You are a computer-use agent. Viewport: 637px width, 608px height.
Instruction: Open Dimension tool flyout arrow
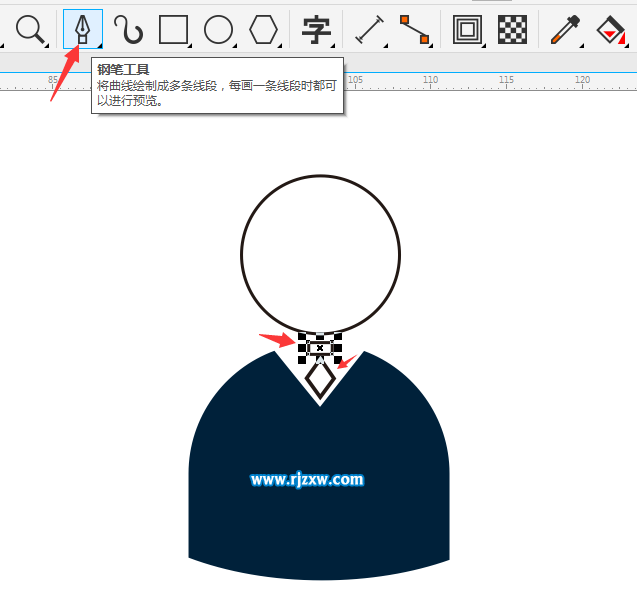pyautogui.click(x=386, y=46)
